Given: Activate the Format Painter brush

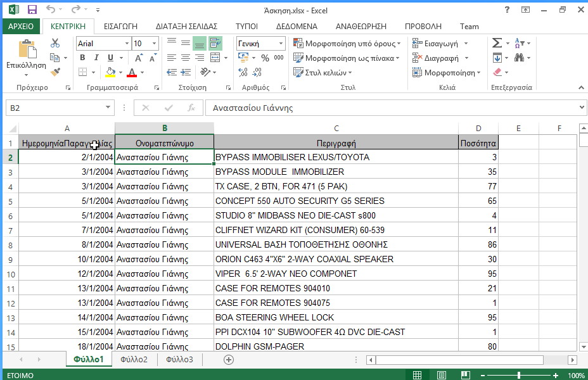Looking at the screenshot, I should click(55, 72).
